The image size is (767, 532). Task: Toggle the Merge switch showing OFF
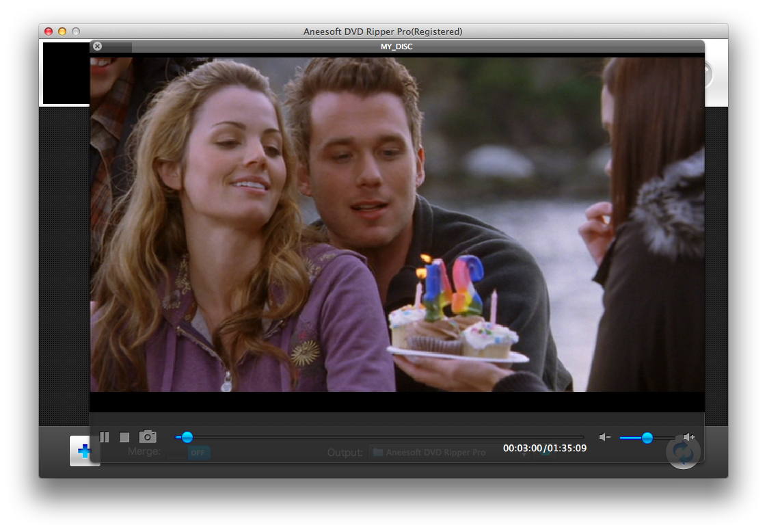188,453
